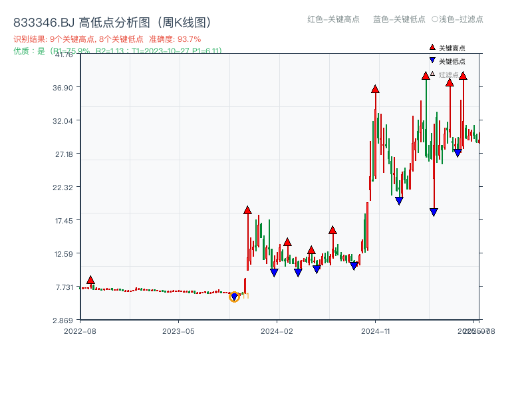Click the deepest blue down arrow near 17.45
The width and height of the screenshot is (532, 399).
[x=433, y=211]
